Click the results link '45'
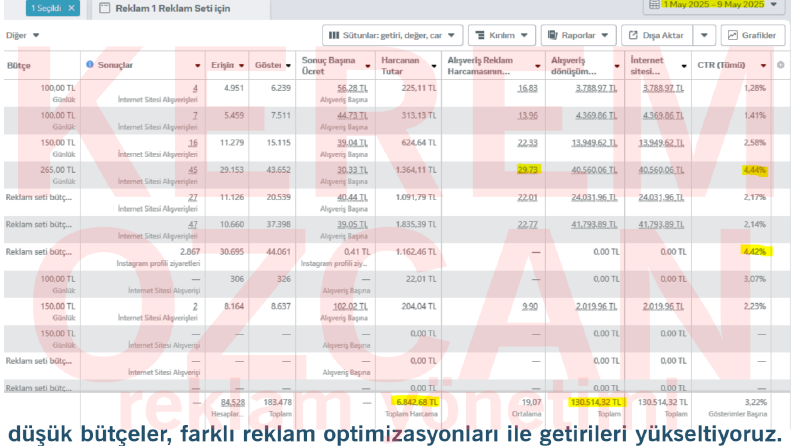793x446 pixels. [x=193, y=170]
